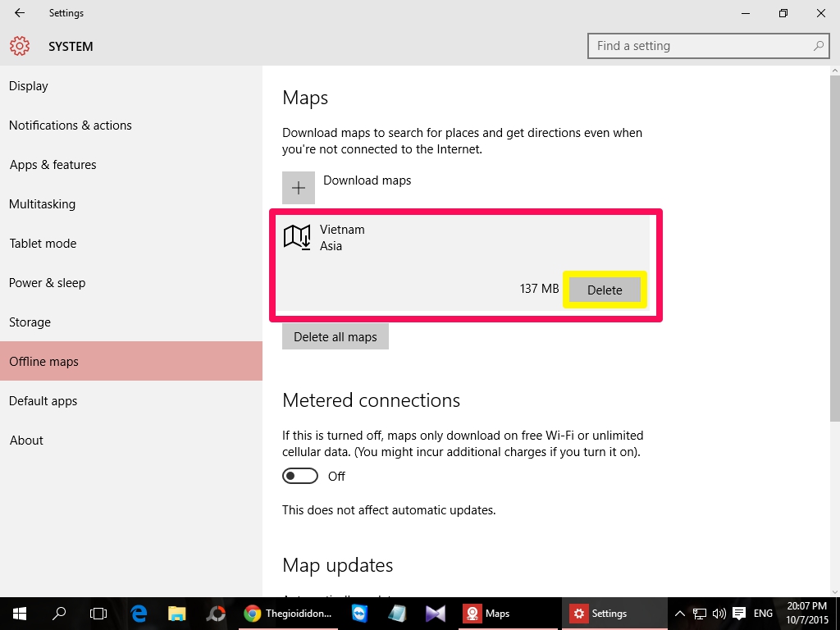Click the search magnifier in Find a setting
This screenshot has width=840, height=630.
click(x=818, y=46)
